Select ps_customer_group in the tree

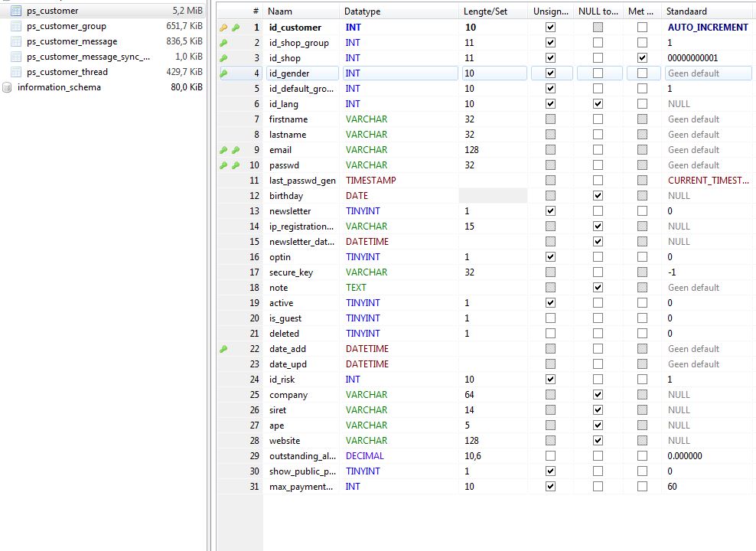coord(67,26)
